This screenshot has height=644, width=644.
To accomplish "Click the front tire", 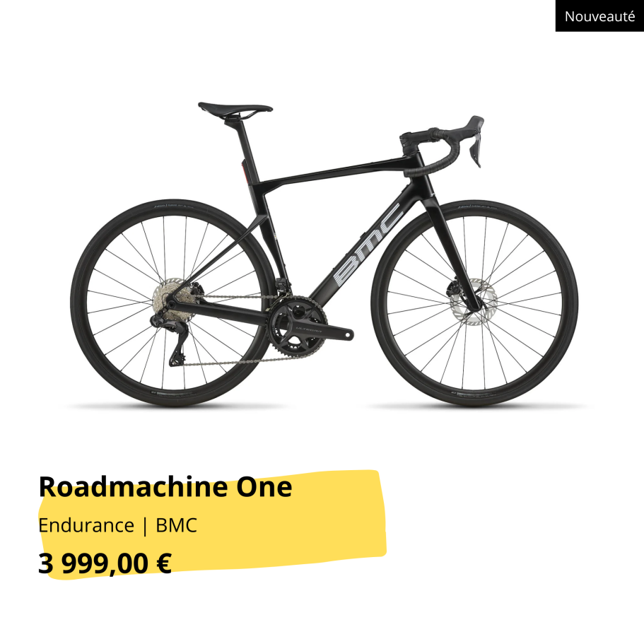I will [x=474, y=303].
